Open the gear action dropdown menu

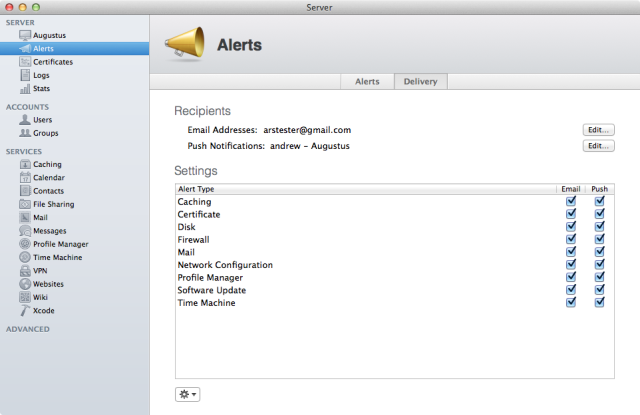(187, 394)
